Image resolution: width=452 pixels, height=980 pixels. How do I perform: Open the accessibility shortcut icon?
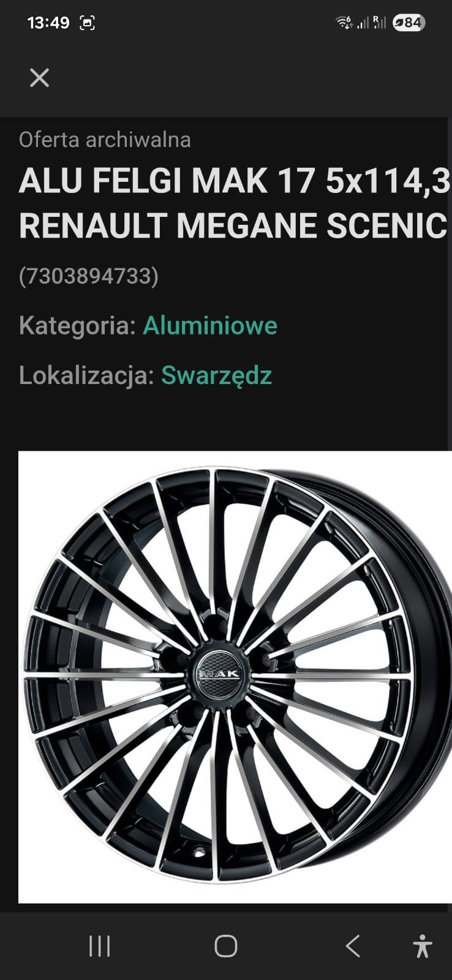pyautogui.click(x=422, y=946)
